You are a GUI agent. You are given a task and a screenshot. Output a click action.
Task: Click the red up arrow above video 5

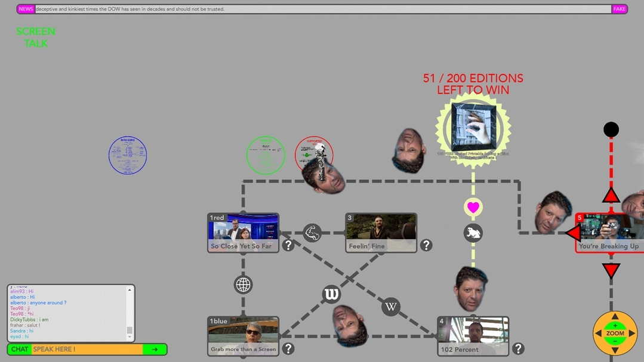[611, 196]
